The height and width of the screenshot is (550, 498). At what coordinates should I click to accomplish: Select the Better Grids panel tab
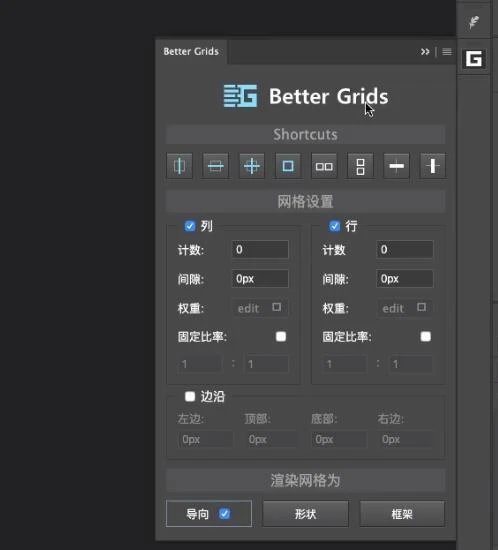(191, 52)
